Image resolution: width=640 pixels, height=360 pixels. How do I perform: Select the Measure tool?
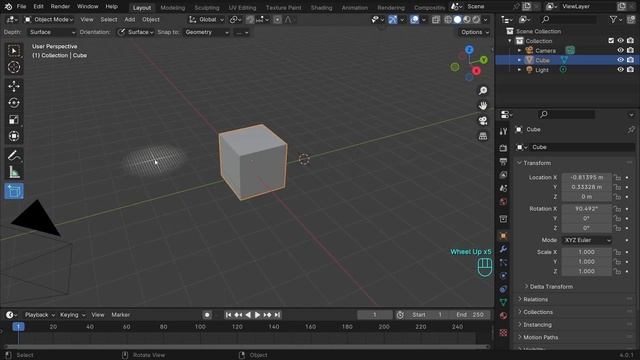[14, 172]
